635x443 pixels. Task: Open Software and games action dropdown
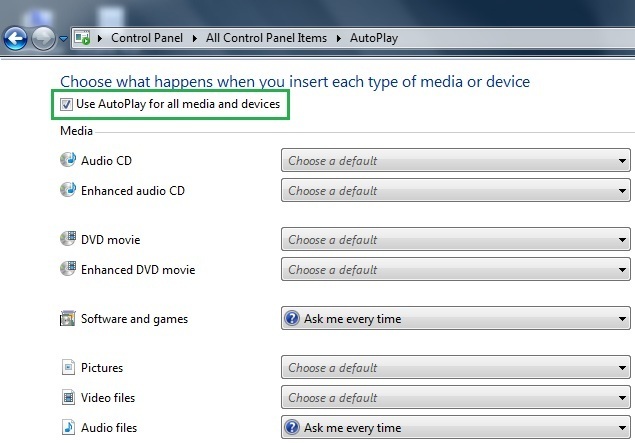(x=455, y=319)
